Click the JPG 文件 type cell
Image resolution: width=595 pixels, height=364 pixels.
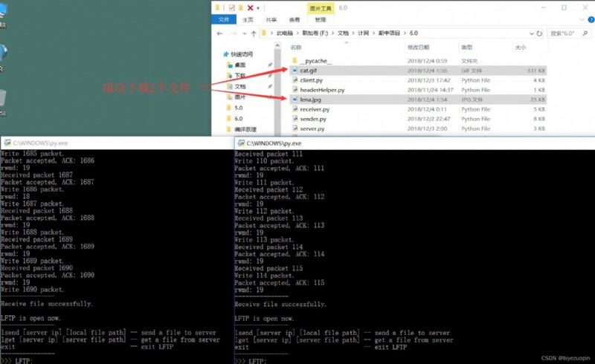pyautogui.click(x=472, y=100)
